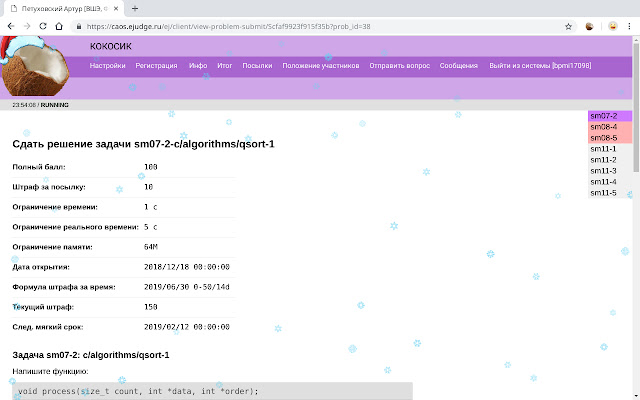640x400 pixels.
Task: Click the RUNNING status text
Action: pyautogui.click(x=55, y=105)
